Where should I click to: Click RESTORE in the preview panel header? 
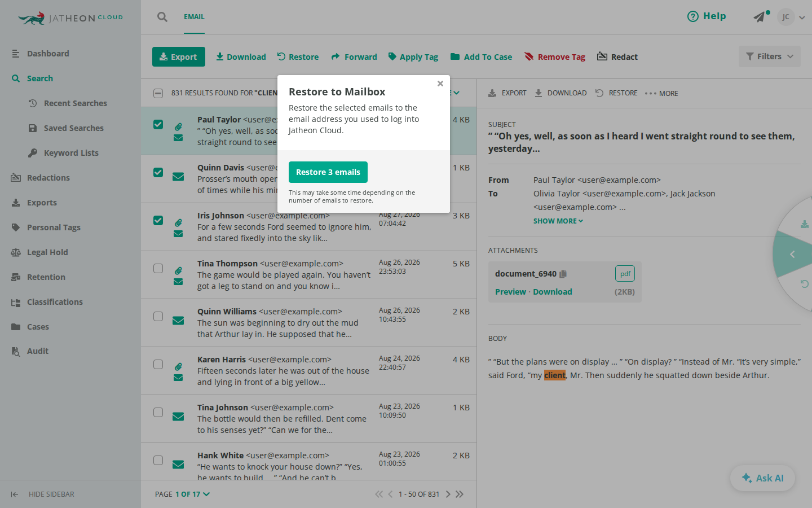(x=616, y=93)
